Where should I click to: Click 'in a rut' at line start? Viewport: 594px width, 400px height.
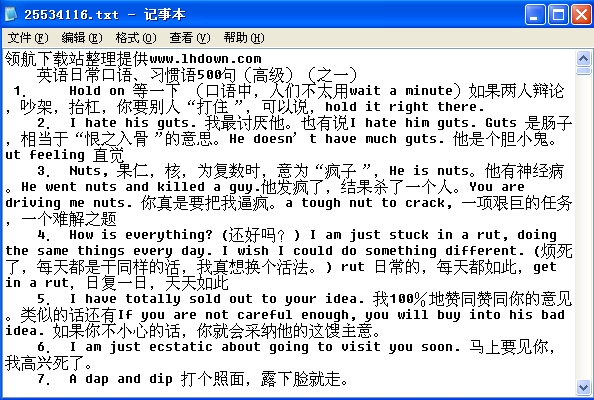(x=37, y=283)
